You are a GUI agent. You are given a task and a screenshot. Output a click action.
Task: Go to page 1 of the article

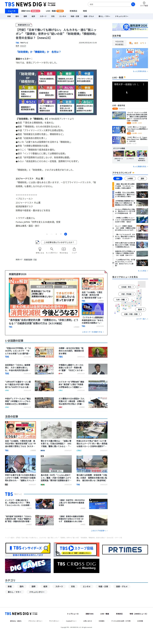pos(47,234)
